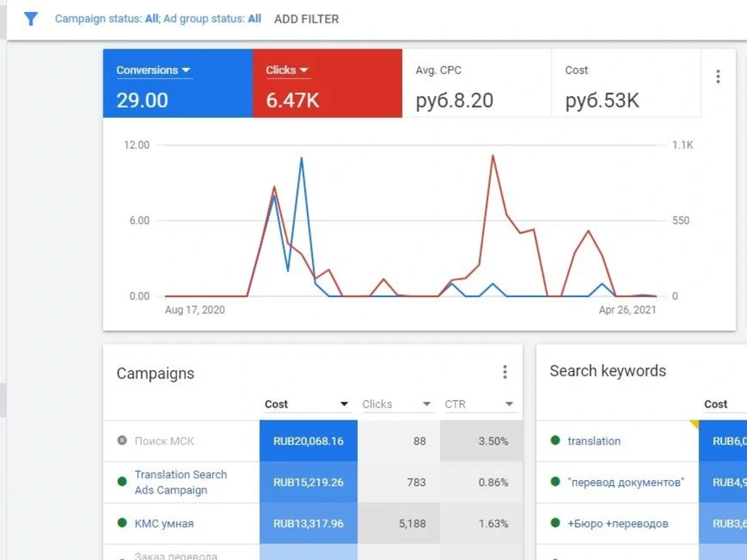Click paused status icon for Поиск МСК
Viewport: 747px width, 560px height.
[122, 441]
